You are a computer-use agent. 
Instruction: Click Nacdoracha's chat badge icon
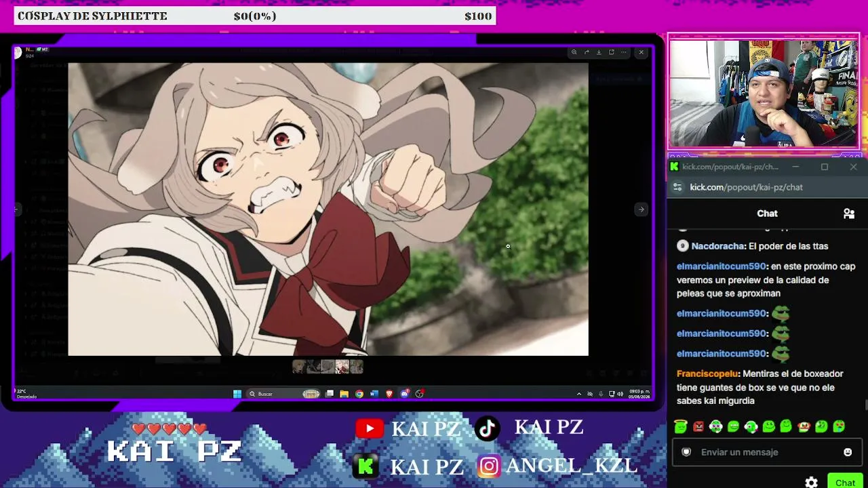[x=683, y=246]
